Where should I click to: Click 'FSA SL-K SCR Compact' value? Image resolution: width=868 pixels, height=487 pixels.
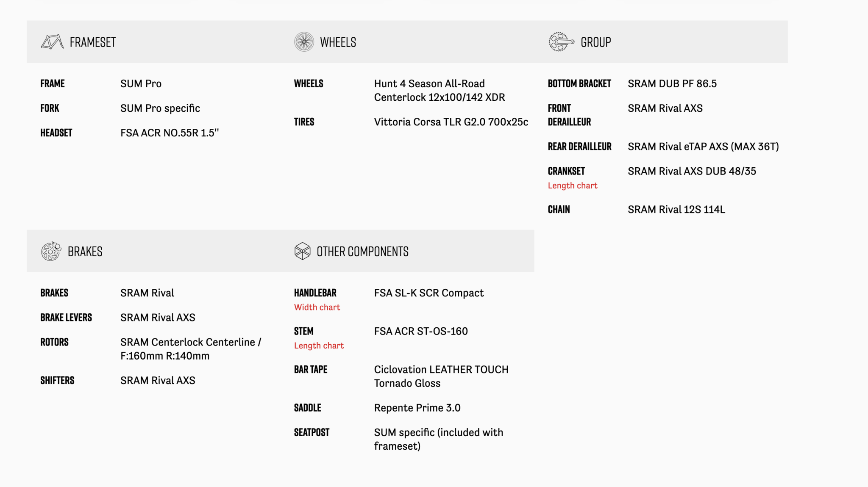click(x=429, y=293)
